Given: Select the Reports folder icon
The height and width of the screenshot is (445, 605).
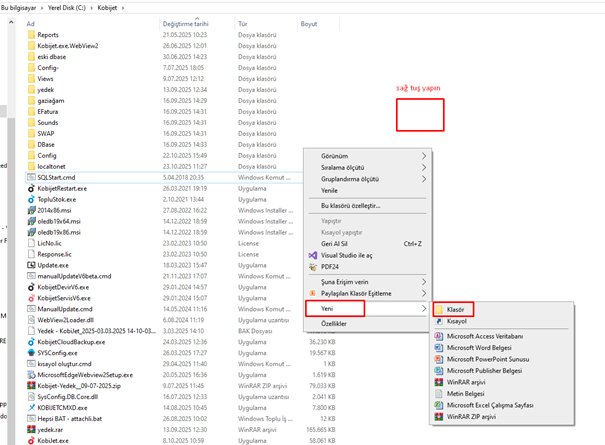Looking at the screenshot, I should click(x=31, y=34).
